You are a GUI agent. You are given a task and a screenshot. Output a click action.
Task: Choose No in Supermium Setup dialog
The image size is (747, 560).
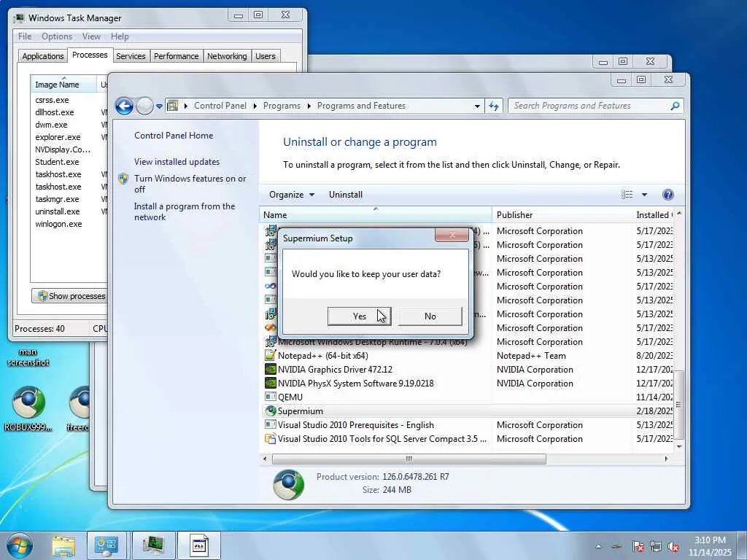coord(430,316)
